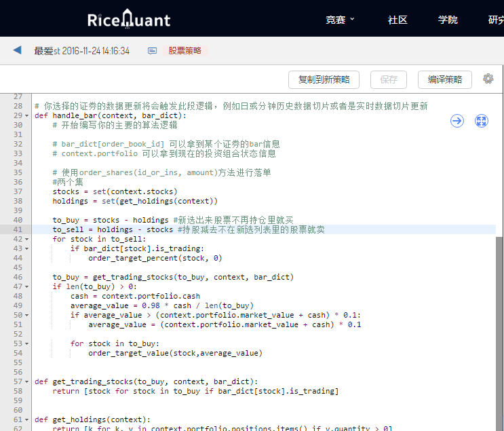Image resolution: width=504 pixels, height=431 pixels.
Task: Open the editor settings gear
Action: tap(488, 79)
